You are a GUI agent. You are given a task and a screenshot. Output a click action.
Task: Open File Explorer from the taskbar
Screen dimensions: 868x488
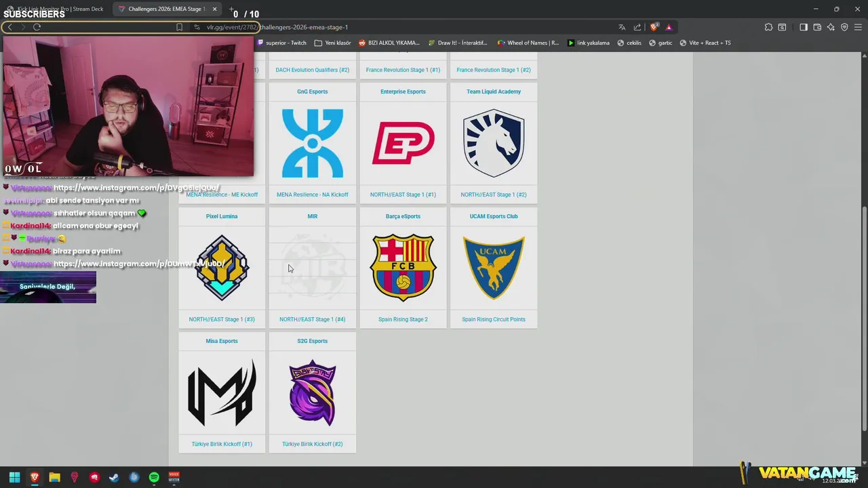tap(55, 477)
